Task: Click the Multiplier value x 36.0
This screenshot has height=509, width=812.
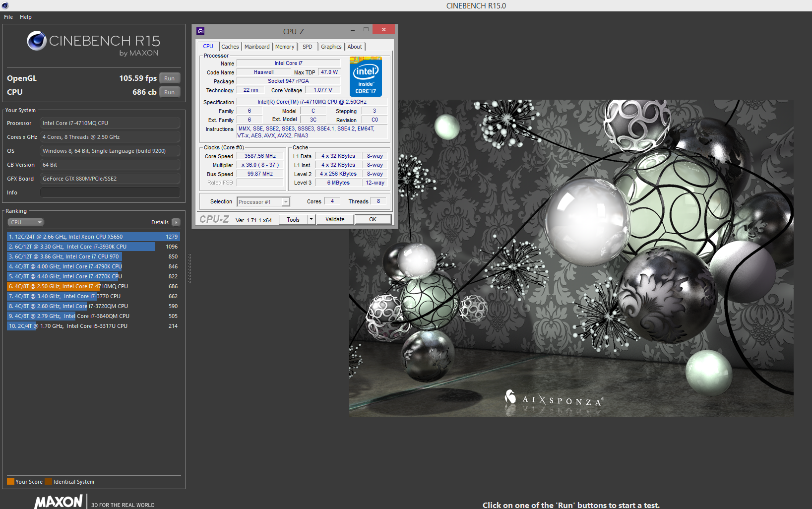Action: 260,165
